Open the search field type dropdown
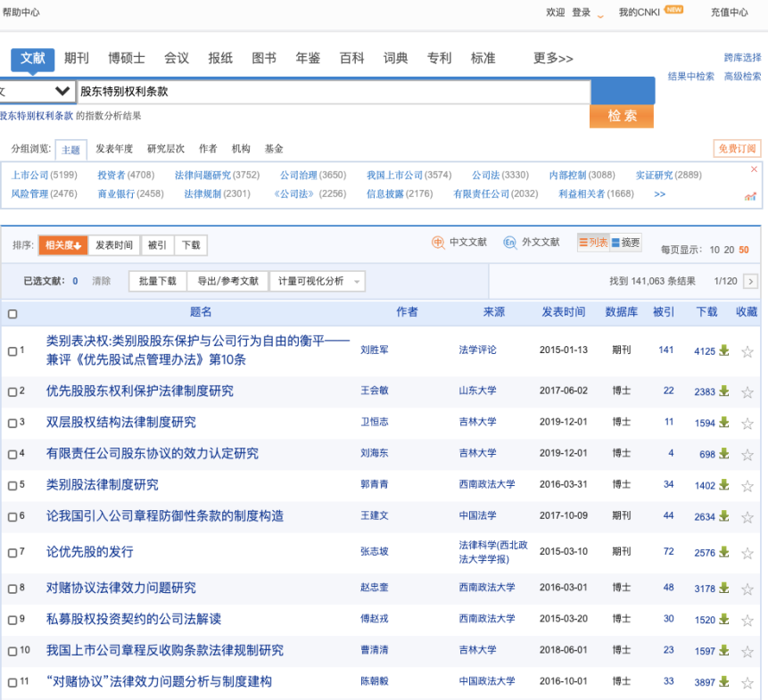The width and height of the screenshot is (768, 700). [62, 91]
